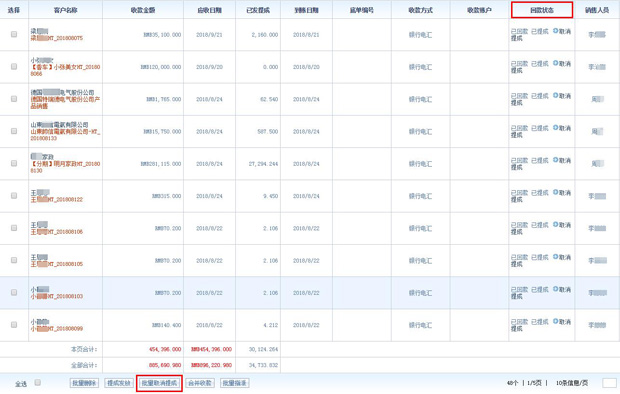Click the 已发提成 column header
This screenshot has width=620, height=394.
pyautogui.click(x=258, y=10)
